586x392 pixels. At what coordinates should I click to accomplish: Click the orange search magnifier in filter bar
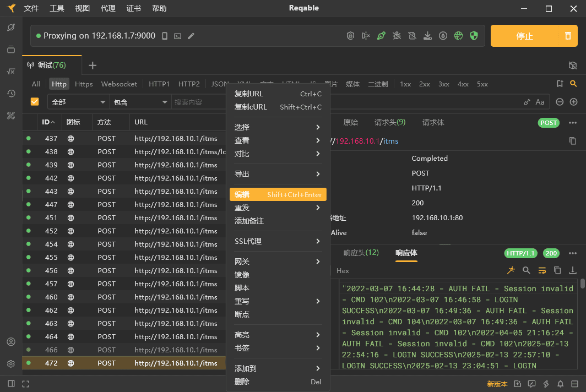point(573,84)
